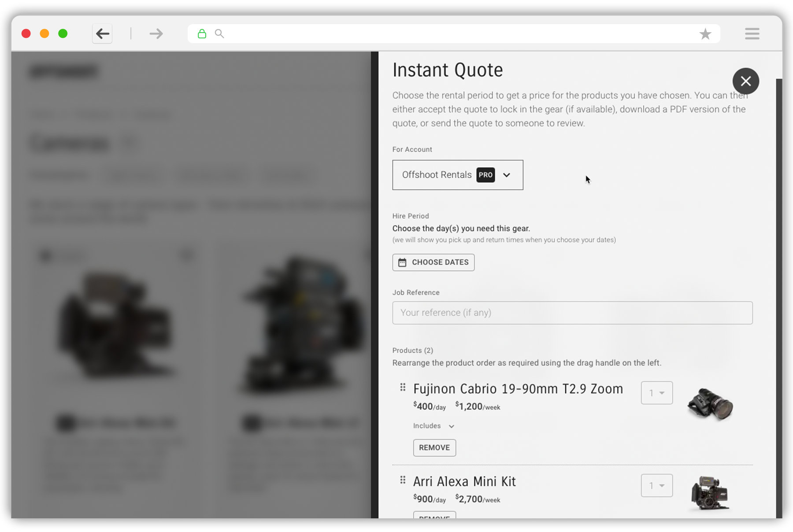The height and width of the screenshot is (532, 793).
Task: Bookmark the page with the star icon
Action: (x=705, y=33)
